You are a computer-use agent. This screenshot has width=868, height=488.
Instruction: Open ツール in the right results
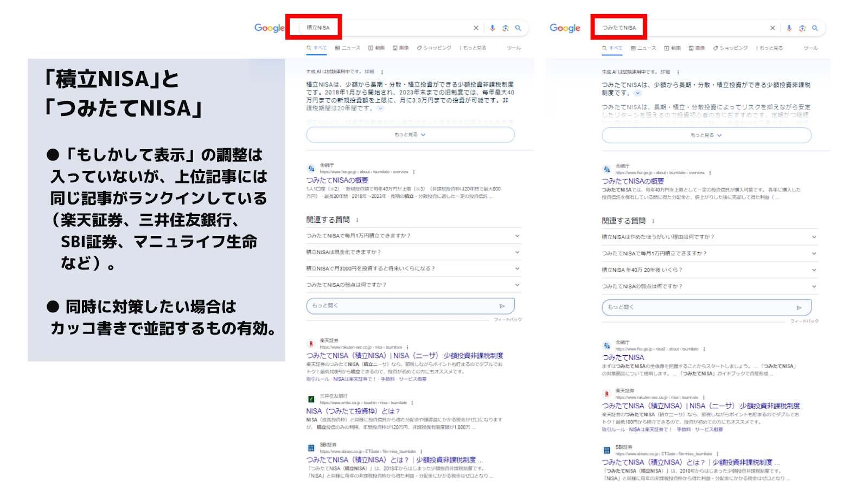(810, 48)
